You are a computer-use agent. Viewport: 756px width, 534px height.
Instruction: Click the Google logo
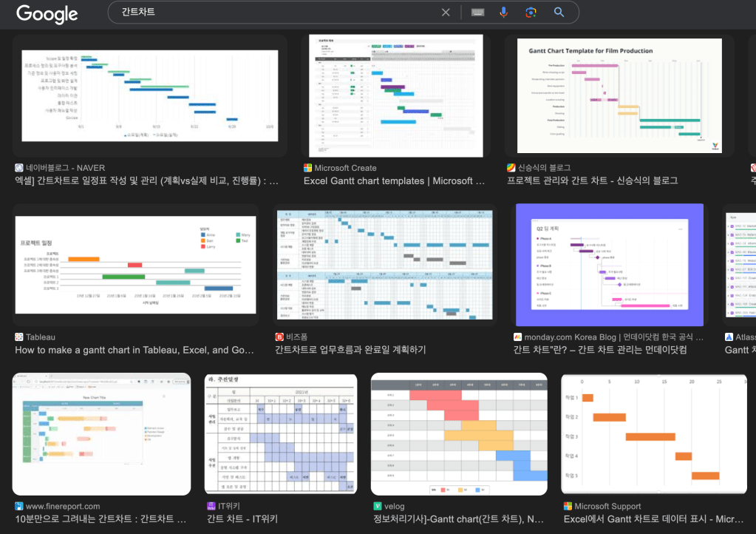click(47, 13)
